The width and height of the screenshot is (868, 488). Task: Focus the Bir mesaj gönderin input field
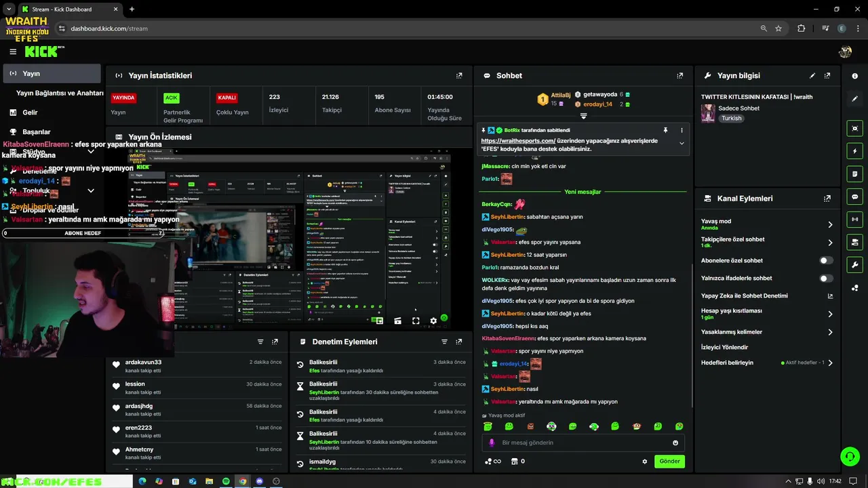tap(585, 443)
